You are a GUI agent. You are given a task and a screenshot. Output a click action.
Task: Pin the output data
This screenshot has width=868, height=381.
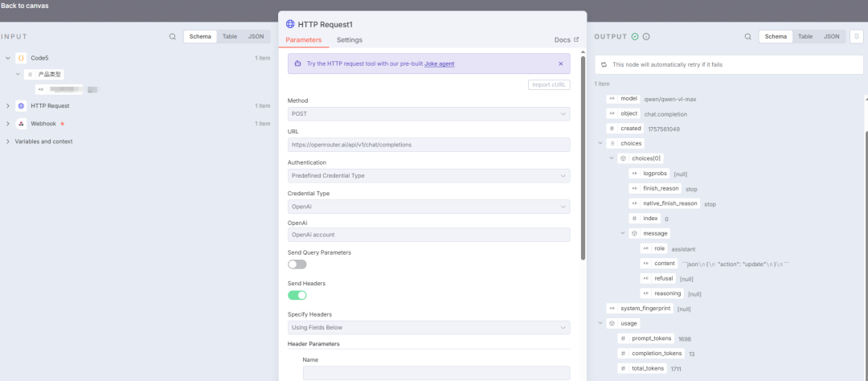click(857, 36)
